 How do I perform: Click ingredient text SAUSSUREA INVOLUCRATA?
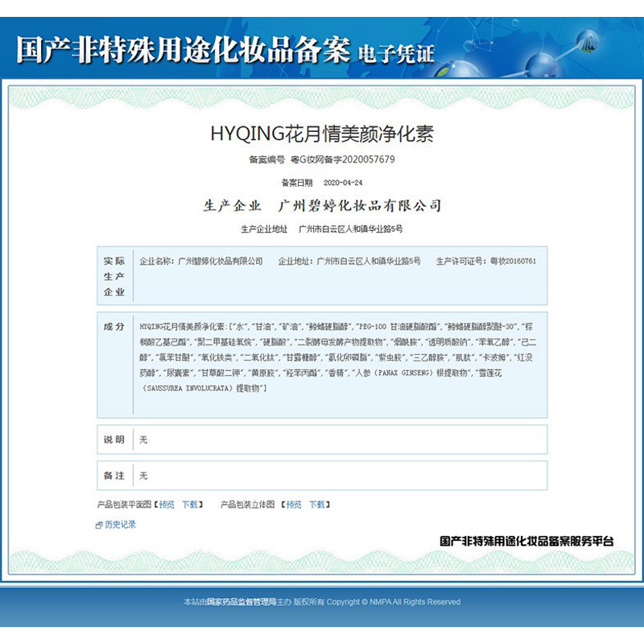tap(188, 388)
